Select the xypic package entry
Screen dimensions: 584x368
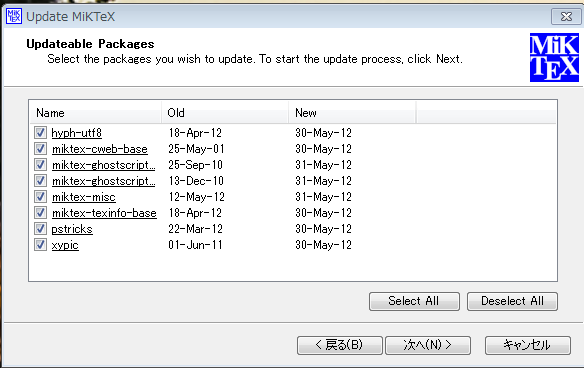pos(65,245)
